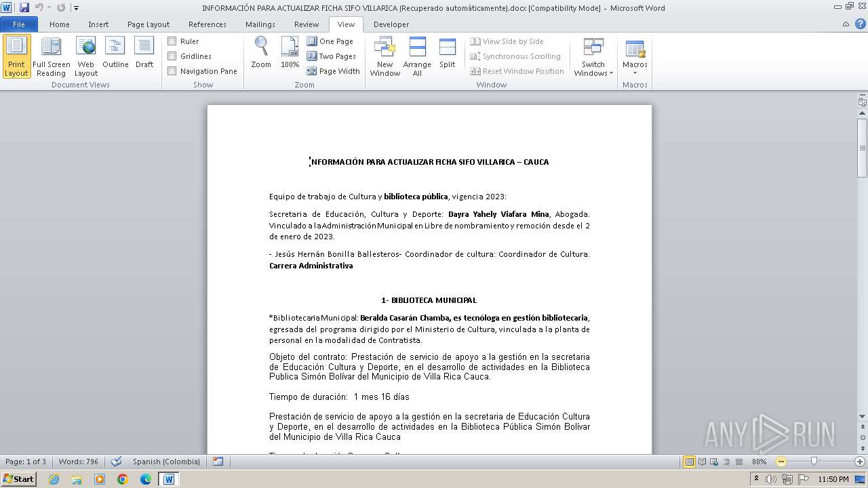Save the document from Quick Access Toolbar

click(24, 7)
